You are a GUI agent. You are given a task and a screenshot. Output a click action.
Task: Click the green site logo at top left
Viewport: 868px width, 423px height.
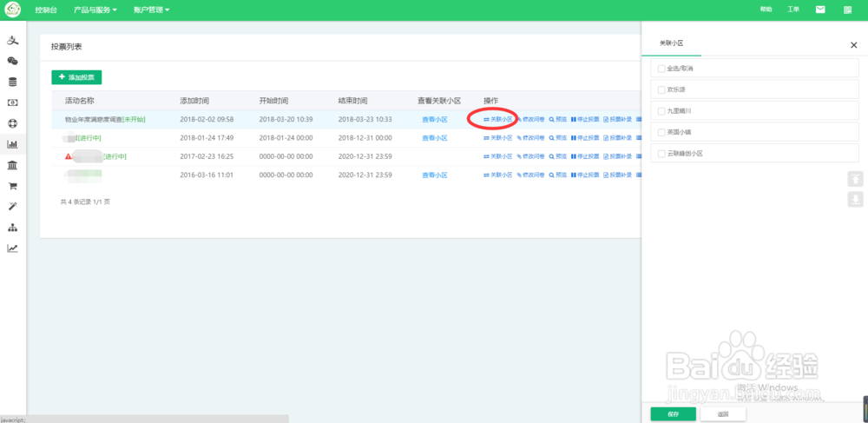[x=12, y=10]
